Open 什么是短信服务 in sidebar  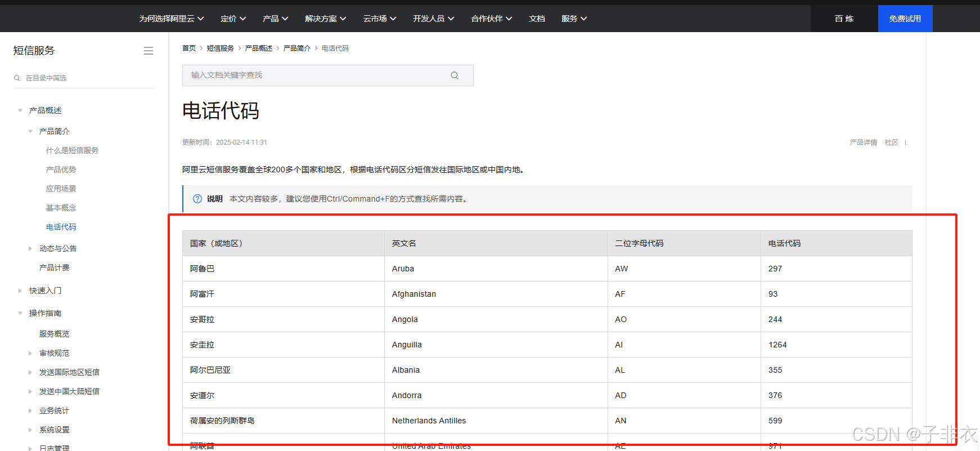point(72,150)
